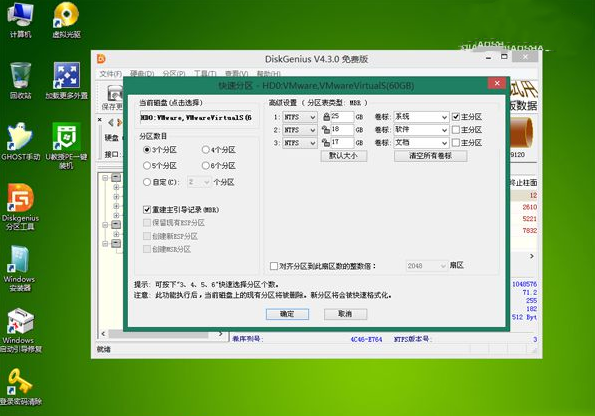Toggle the lock icon for partition 3 size
This screenshot has height=416, width=595.
pos(326,143)
